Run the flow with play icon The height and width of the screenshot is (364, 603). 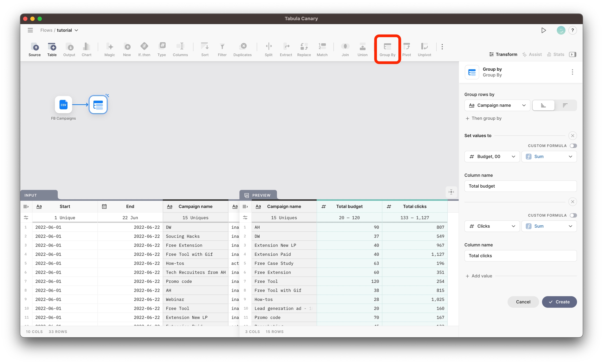point(544,30)
